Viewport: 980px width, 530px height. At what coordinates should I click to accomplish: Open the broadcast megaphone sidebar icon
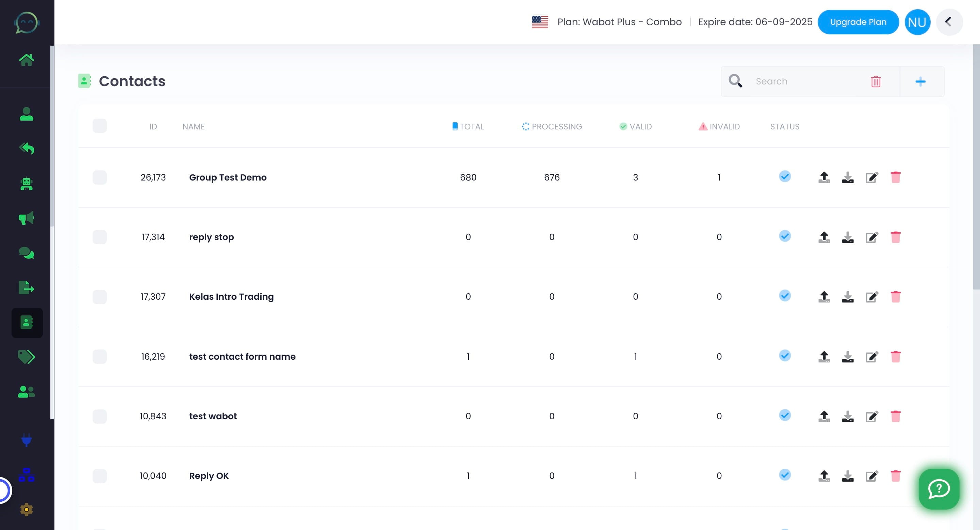pyautogui.click(x=26, y=218)
